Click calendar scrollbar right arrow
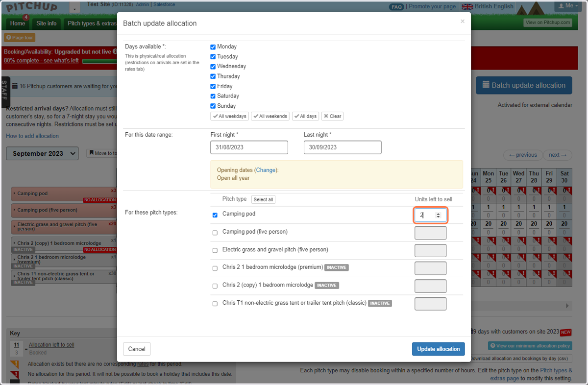588x385 pixels. point(568,306)
